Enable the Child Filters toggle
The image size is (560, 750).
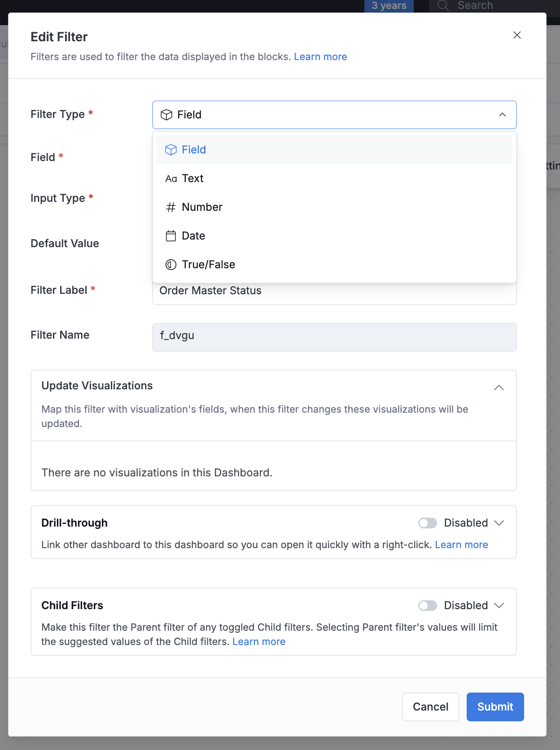427,606
